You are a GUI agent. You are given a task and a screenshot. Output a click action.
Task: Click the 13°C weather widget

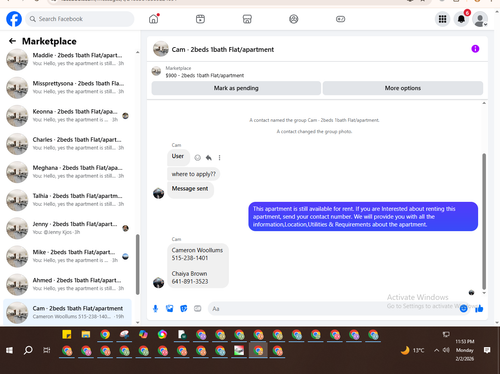point(413,350)
